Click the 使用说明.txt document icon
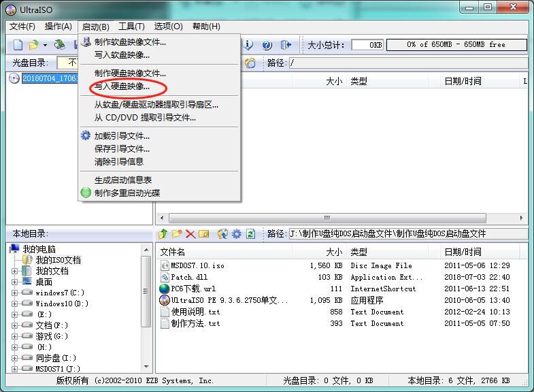This screenshot has height=392, width=534. pyautogui.click(x=165, y=312)
